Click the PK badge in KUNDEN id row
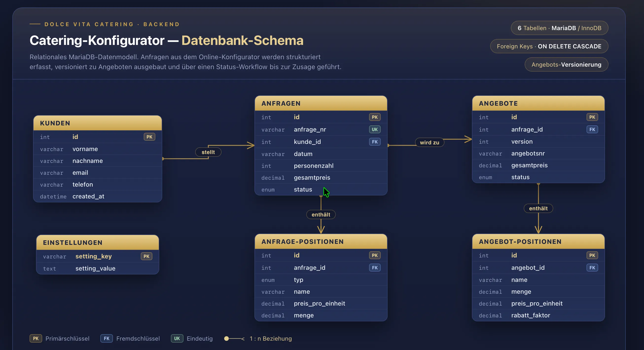Image resolution: width=644 pixels, height=350 pixels. click(149, 137)
